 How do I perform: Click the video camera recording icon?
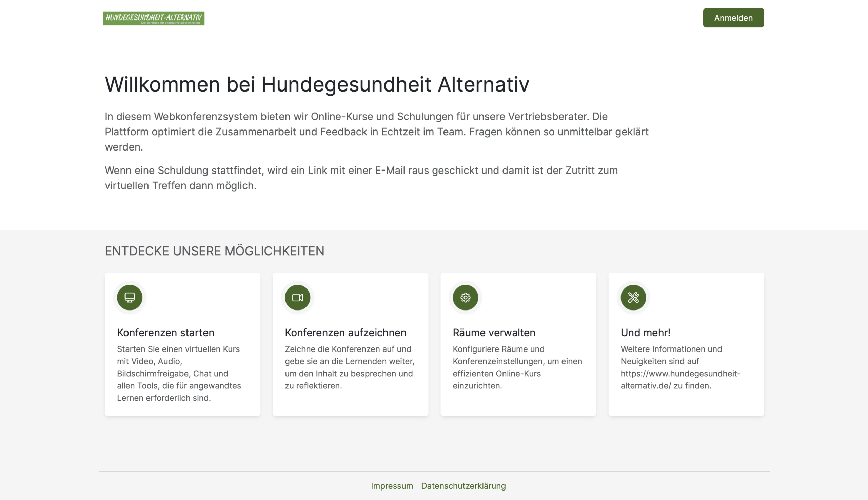coord(297,297)
